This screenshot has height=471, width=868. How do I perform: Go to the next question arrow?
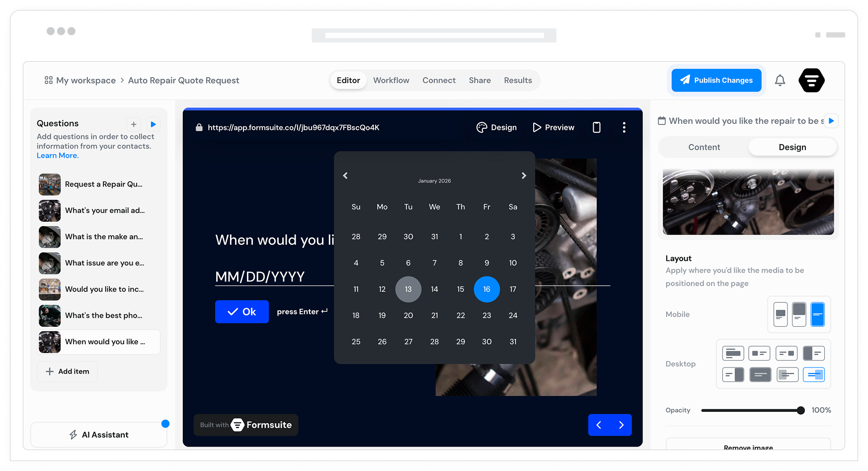621,425
